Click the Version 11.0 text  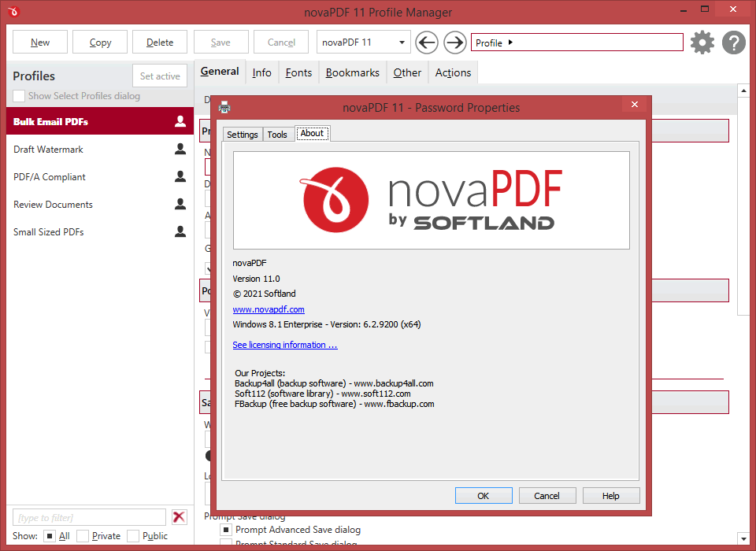point(256,279)
